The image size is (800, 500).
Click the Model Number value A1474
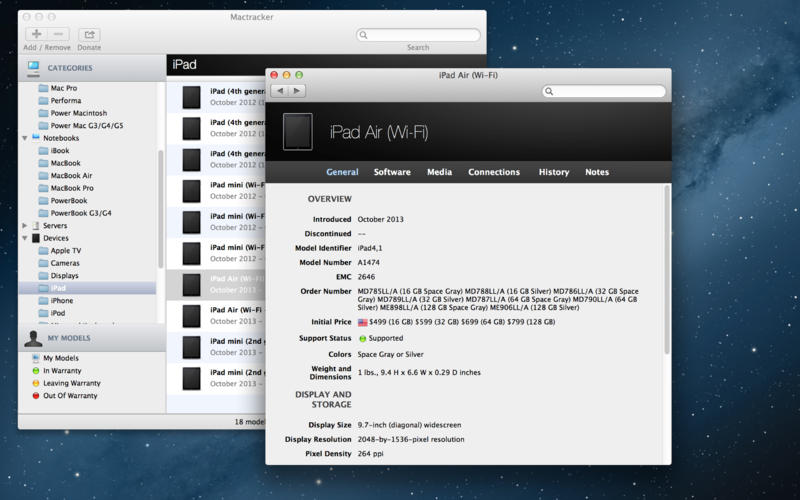[x=368, y=262]
